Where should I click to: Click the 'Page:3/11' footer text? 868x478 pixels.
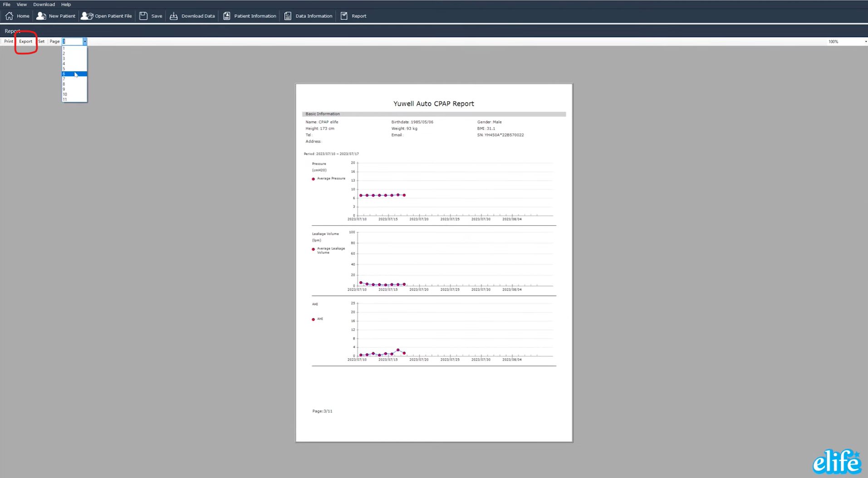pyautogui.click(x=322, y=411)
